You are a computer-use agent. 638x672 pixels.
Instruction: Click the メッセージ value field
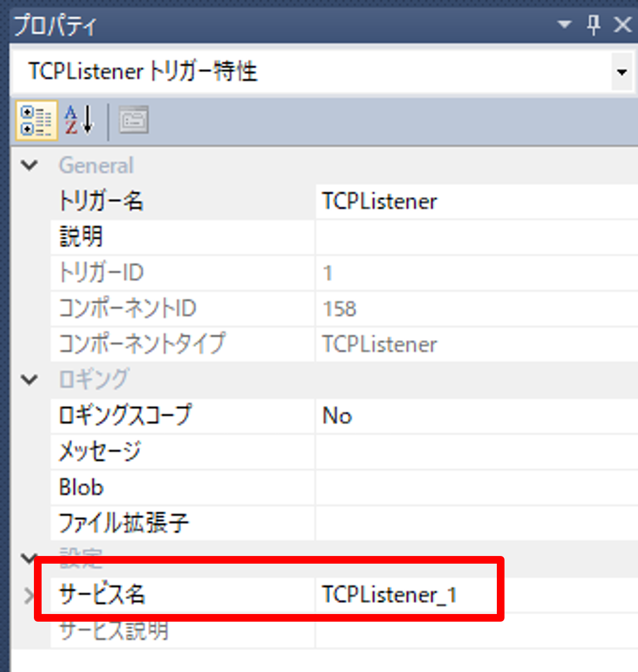point(477,451)
